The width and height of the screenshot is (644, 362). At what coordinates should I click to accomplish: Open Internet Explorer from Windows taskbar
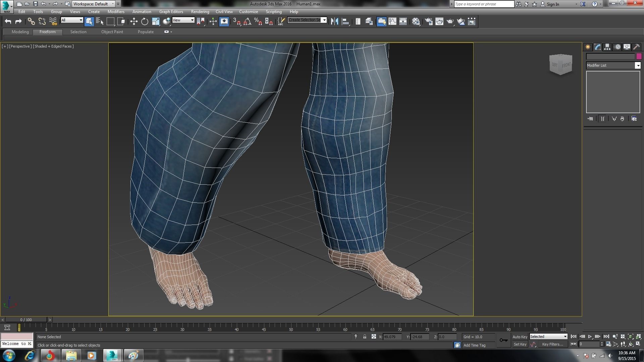(x=30, y=355)
